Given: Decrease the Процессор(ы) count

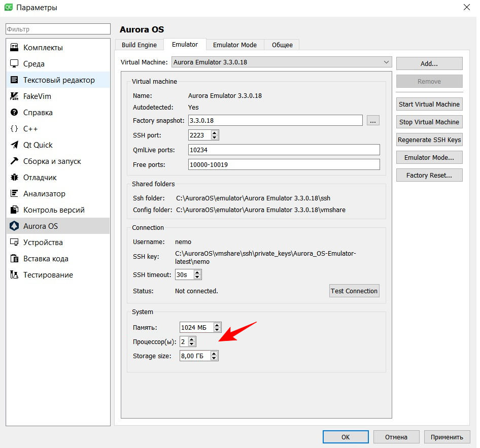Looking at the screenshot, I should (x=192, y=344).
